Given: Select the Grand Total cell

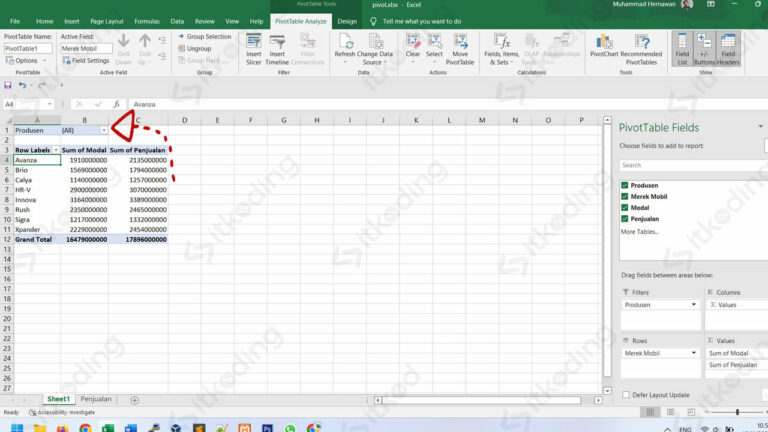Looking at the screenshot, I should pyautogui.click(x=37, y=240).
